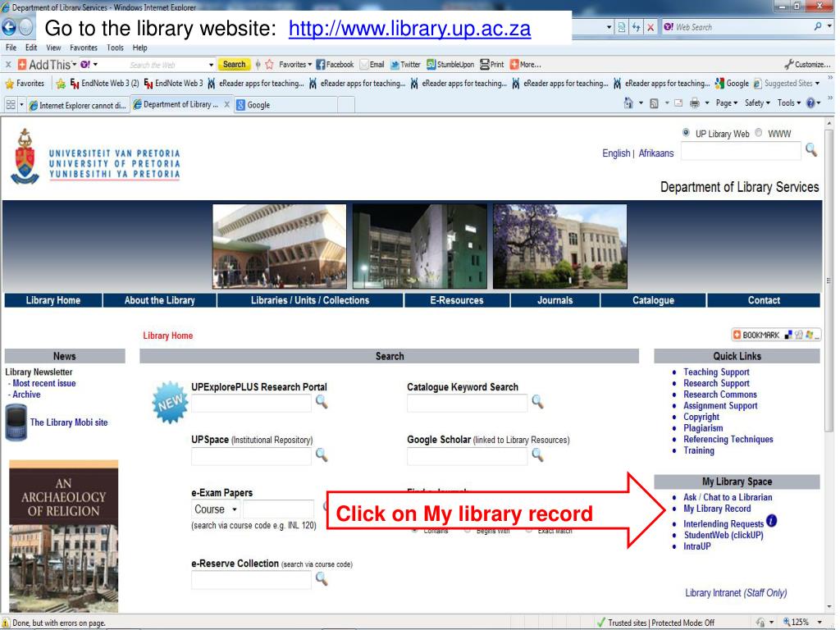Viewport: 840px width, 630px height.
Task: Switch to Internet Explorer cannot display tab
Action: [x=76, y=106]
